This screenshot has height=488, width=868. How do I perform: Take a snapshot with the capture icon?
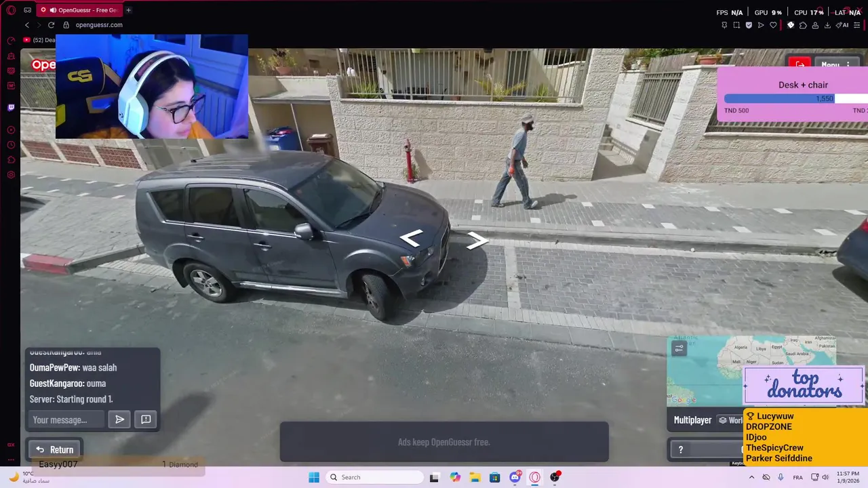click(x=736, y=25)
